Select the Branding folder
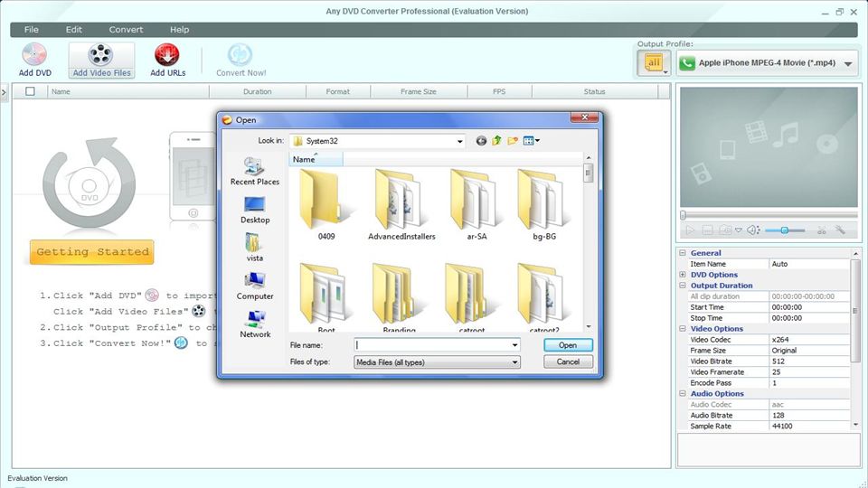The image size is (868, 488). click(x=399, y=297)
